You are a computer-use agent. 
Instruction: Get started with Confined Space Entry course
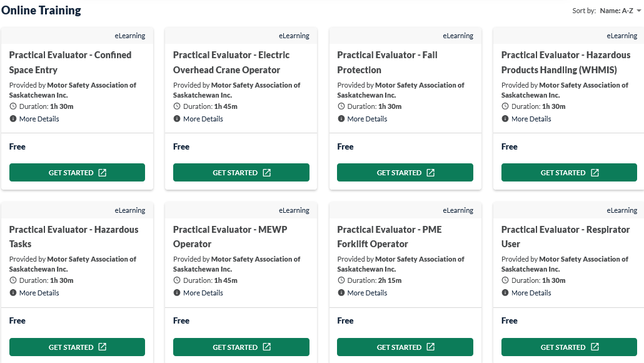77,173
